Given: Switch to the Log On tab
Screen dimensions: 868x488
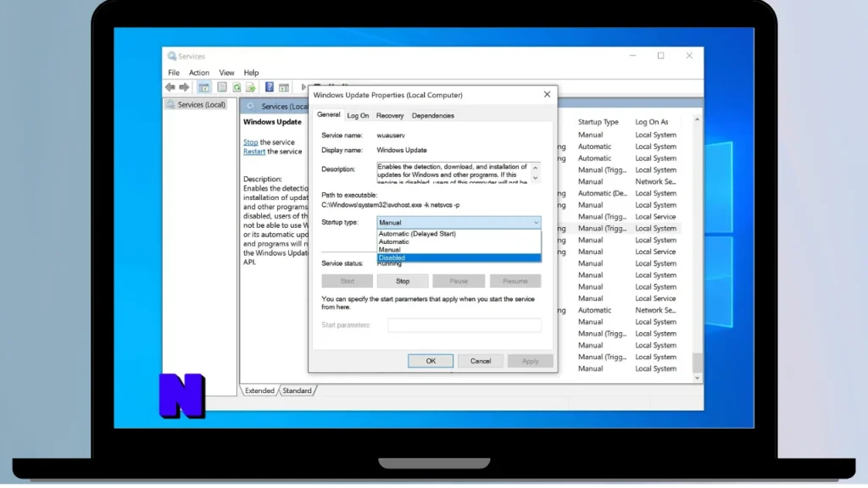Looking at the screenshot, I should coord(358,115).
